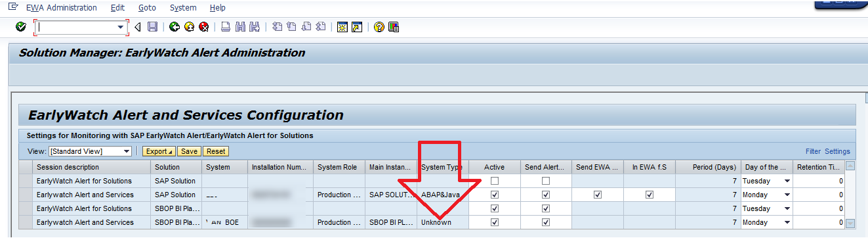868x238 pixels.
Task: Uncheck Active in the Unknown system type row
Action: [x=494, y=222]
